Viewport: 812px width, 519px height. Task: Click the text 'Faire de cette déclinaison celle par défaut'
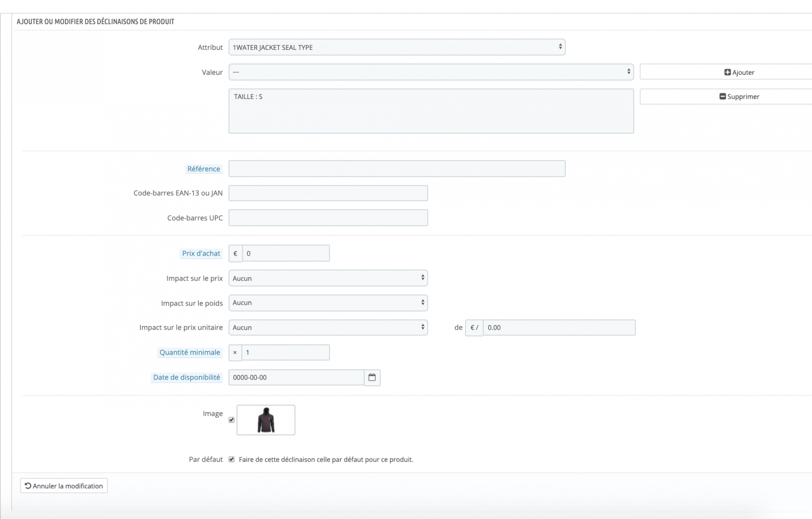[326, 459]
